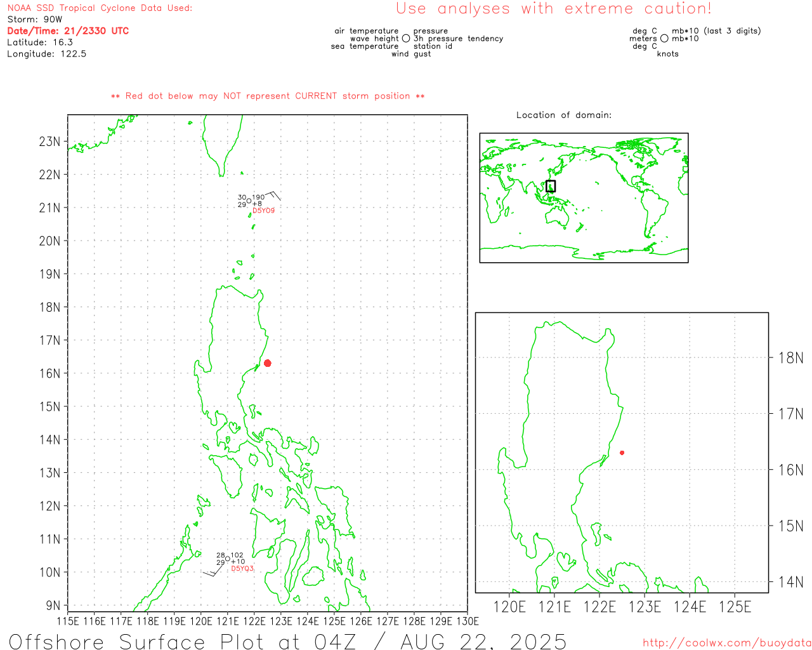
Task: Click the 120E label on inset map
Action: pos(509,607)
